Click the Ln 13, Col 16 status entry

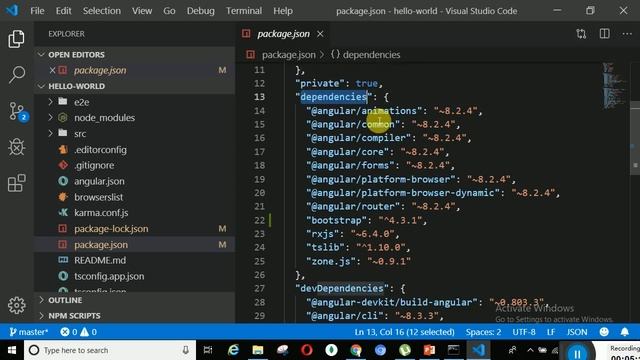pyautogui.click(x=404, y=332)
